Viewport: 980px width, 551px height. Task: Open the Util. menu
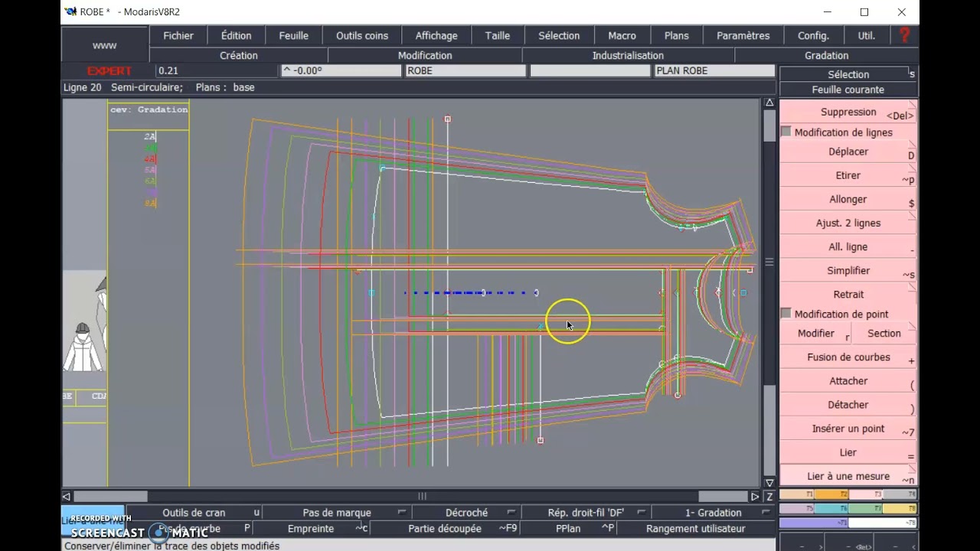(867, 36)
